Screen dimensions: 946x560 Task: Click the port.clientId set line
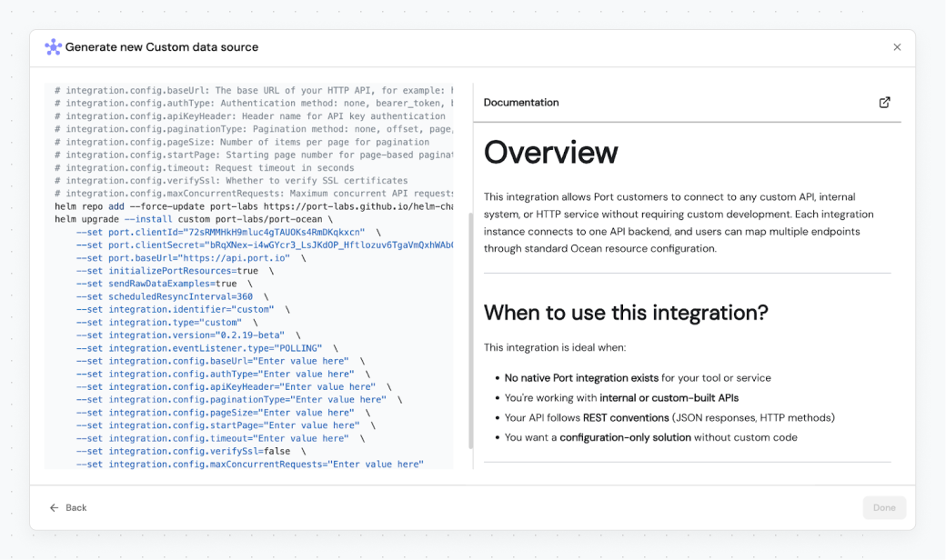(228, 232)
